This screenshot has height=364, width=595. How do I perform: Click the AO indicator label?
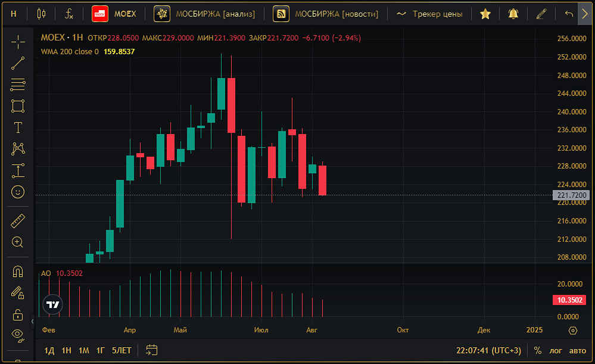(x=45, y=273)
